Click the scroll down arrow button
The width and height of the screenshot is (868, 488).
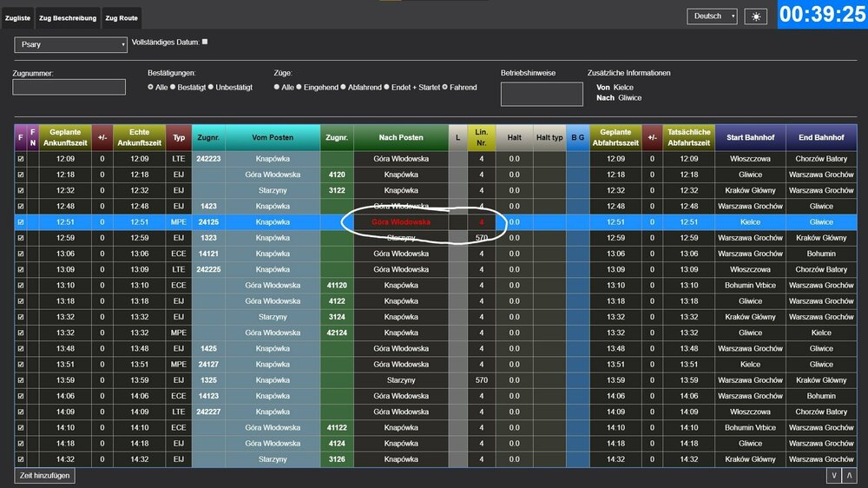pos(834,476)
